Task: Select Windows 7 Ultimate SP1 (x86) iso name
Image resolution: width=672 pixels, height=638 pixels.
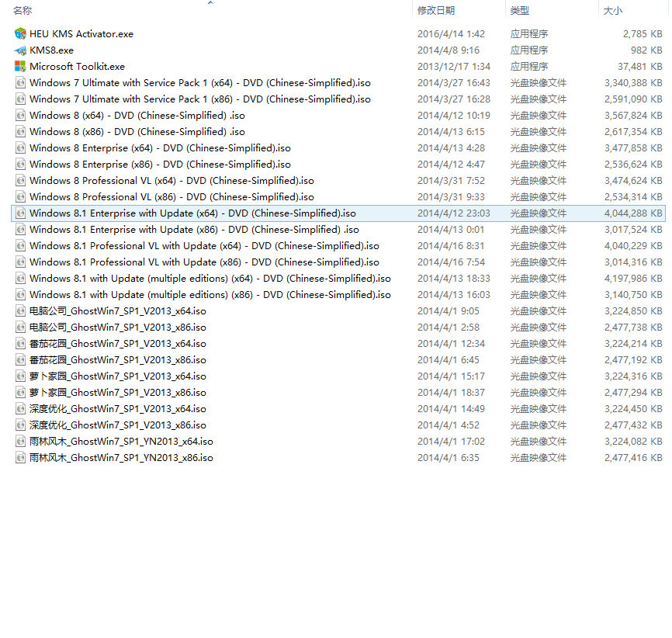Action: click(x=200, y=99)
